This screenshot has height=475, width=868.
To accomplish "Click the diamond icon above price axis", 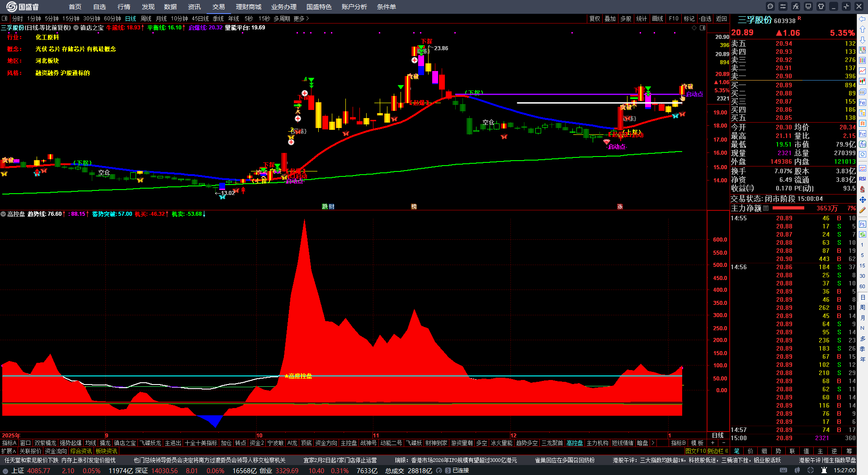I will tap(694, 28).
